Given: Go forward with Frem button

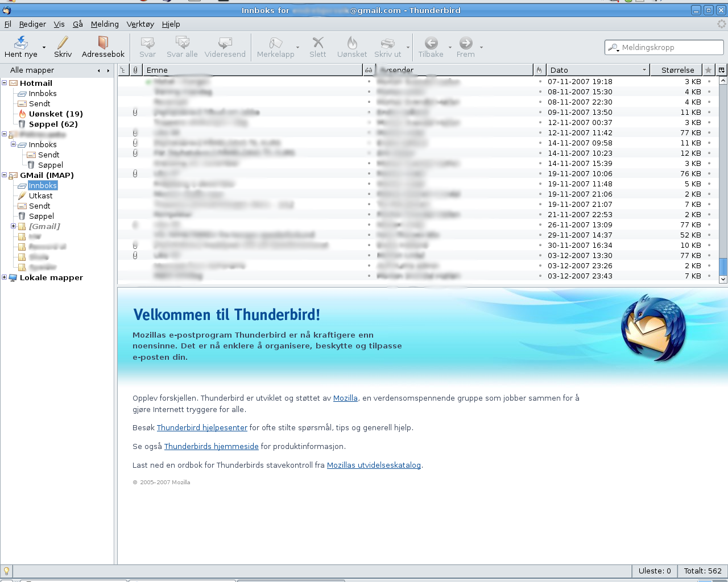Looking at the screenshot, I should pyautogui.click(x=465, y=47).
